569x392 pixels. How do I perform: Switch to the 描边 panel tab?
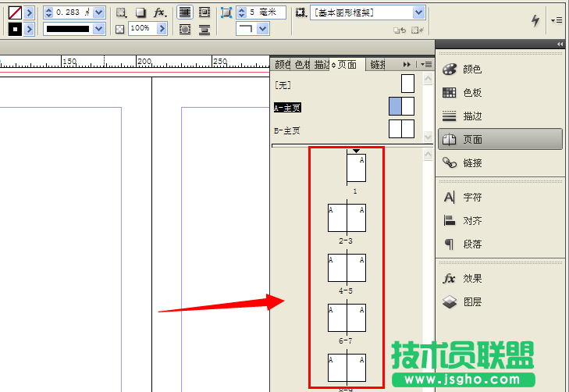pos(322,65)
